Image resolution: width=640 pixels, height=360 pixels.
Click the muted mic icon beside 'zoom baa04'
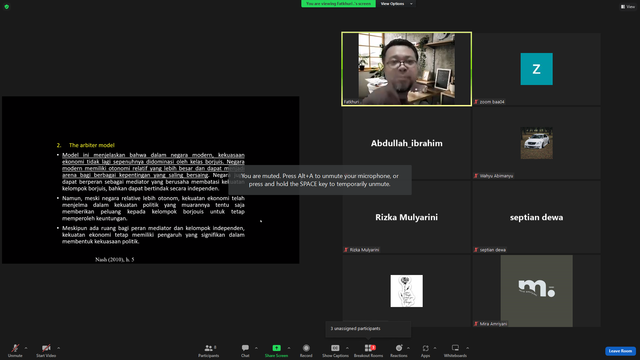476,102
